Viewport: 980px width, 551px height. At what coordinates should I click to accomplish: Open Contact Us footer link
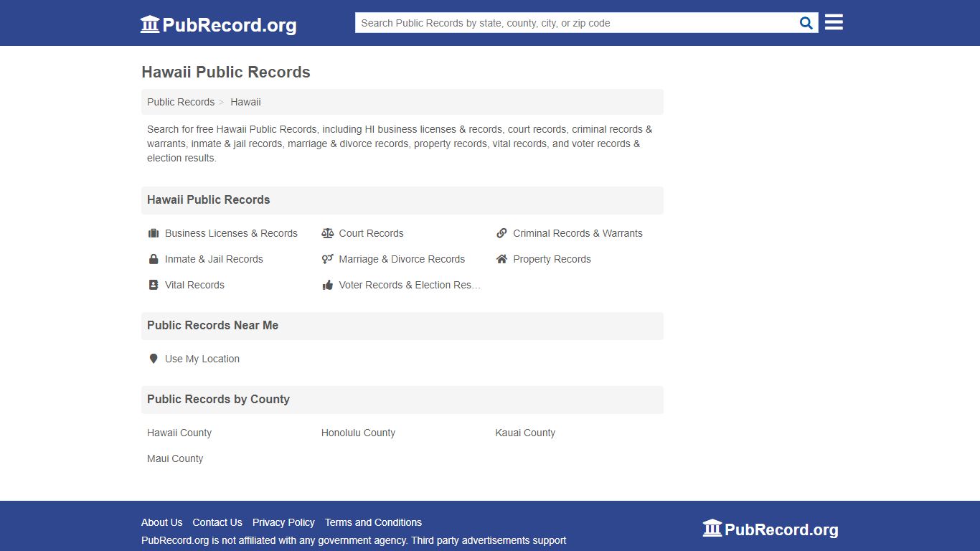pyautogui.click(x=217, y=522)
